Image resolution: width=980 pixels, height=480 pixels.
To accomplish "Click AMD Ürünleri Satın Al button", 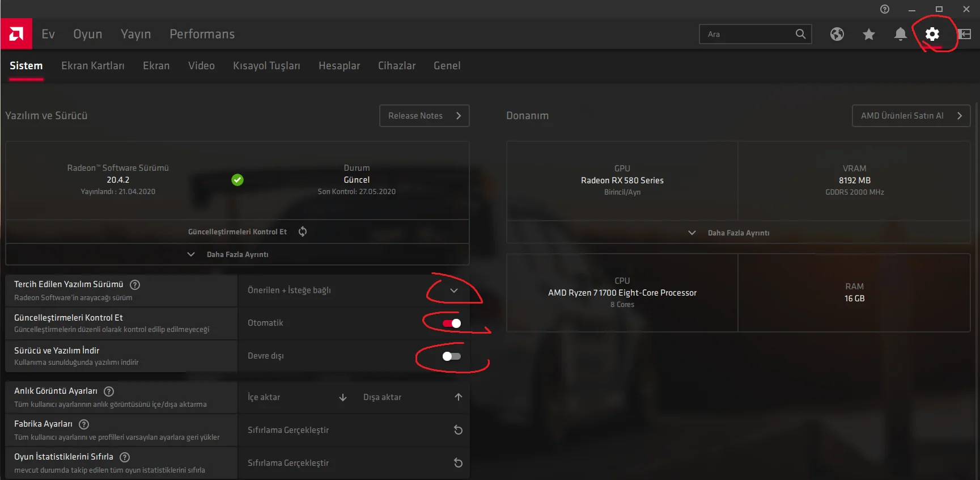I will (x=911, y=116).
